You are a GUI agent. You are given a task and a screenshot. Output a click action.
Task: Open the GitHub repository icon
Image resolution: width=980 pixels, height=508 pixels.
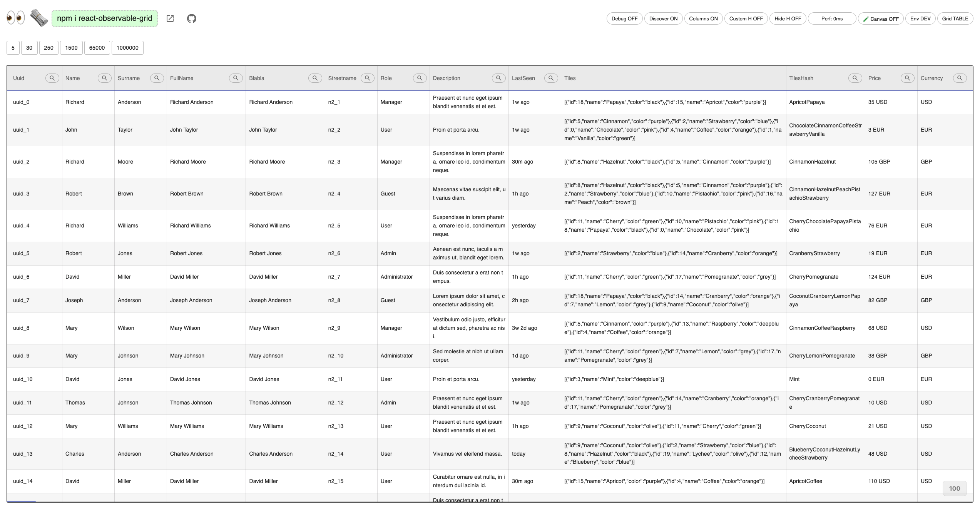click(x=192, y=18)
